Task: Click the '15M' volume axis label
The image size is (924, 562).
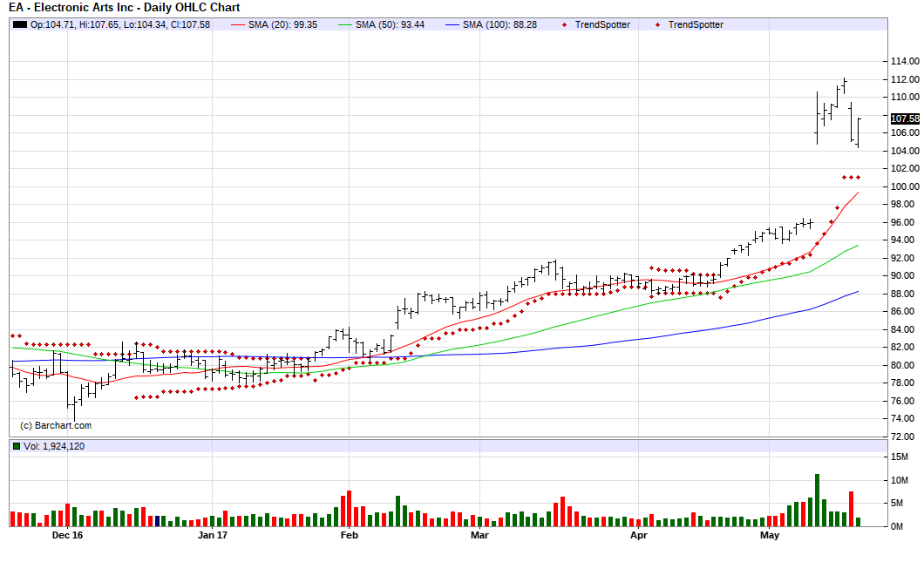Action: click(x=900, y=457)
